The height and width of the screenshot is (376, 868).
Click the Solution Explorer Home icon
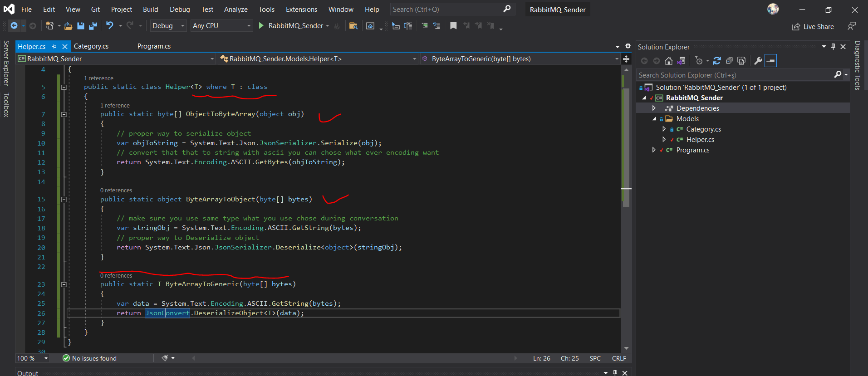pyautogui.click(x=668, y=61)
